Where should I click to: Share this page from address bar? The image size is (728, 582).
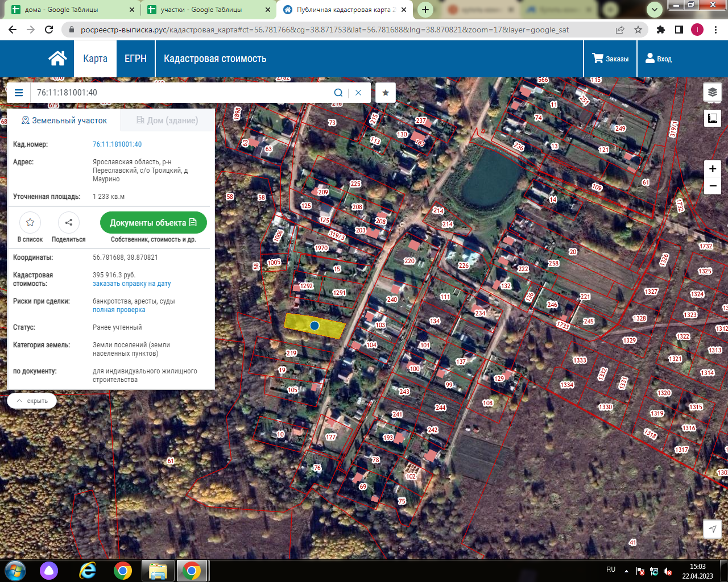(x=620, y=30)
